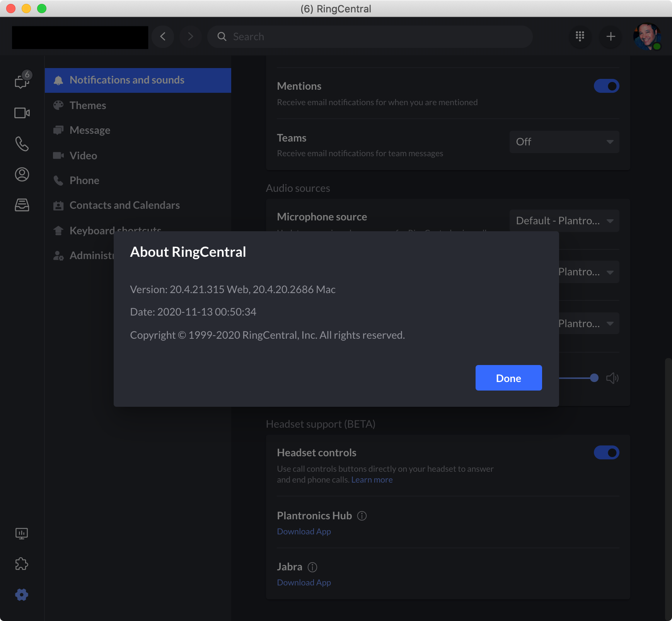Click the Administration user-gear icon
This screenshot has width=672, height=621.
click(x=58, y=256)
